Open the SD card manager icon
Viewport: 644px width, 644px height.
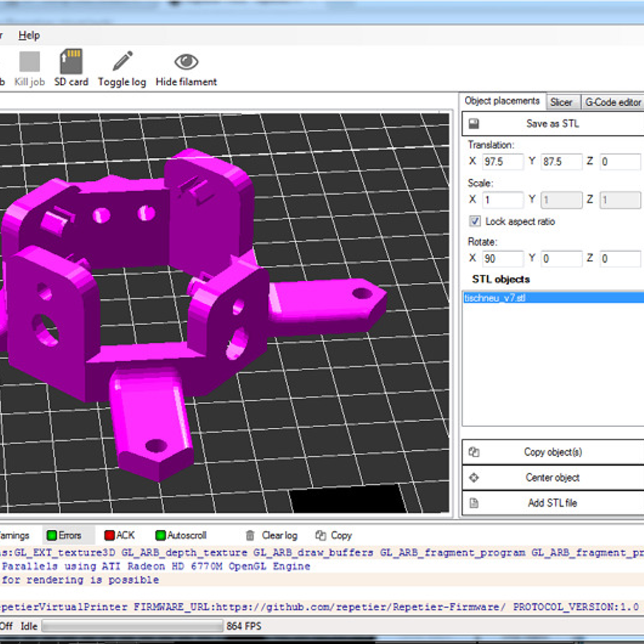click(x=71, y=61)
